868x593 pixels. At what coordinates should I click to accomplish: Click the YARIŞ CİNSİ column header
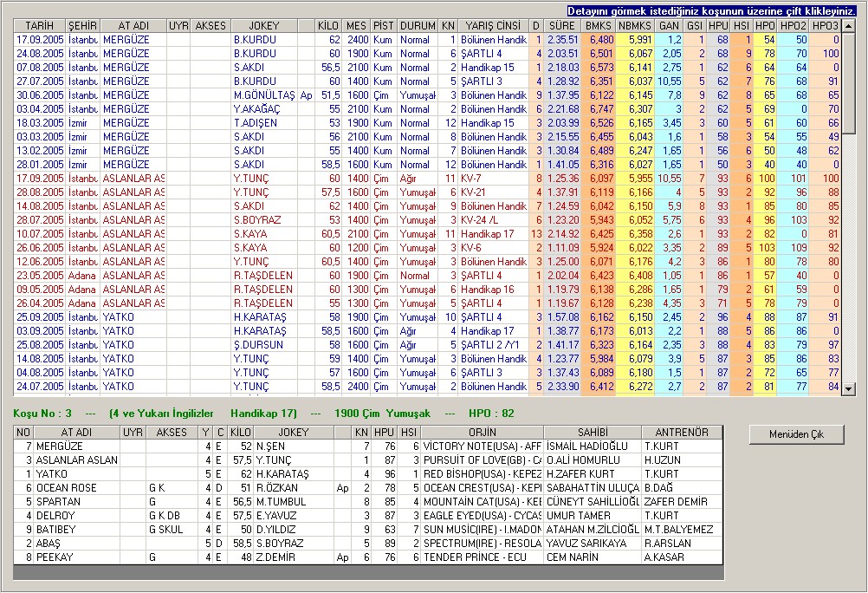(x=493, y=26)
